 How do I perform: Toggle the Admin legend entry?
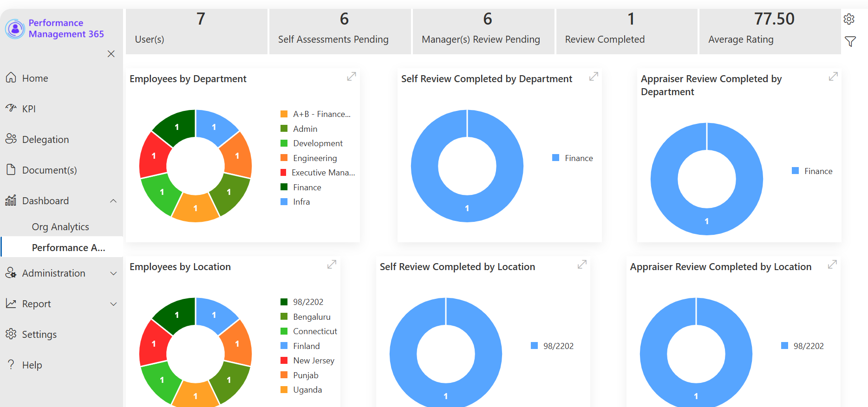(x=299, y=129)
